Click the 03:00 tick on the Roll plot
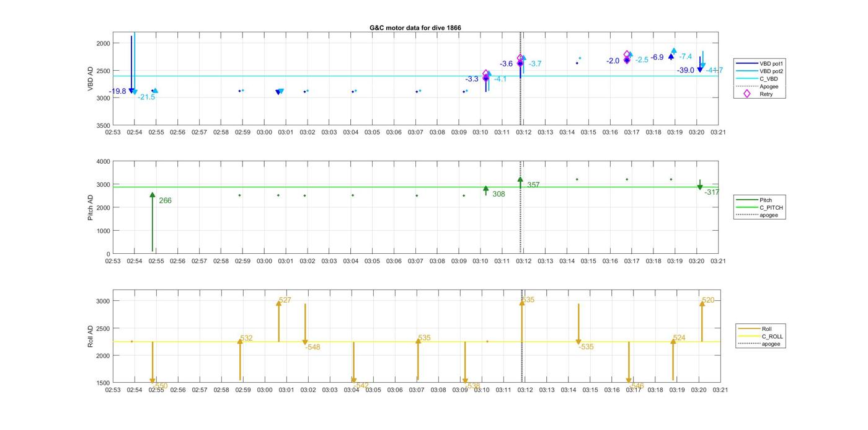Screen dimensions: 868x430 click(265, 390)
